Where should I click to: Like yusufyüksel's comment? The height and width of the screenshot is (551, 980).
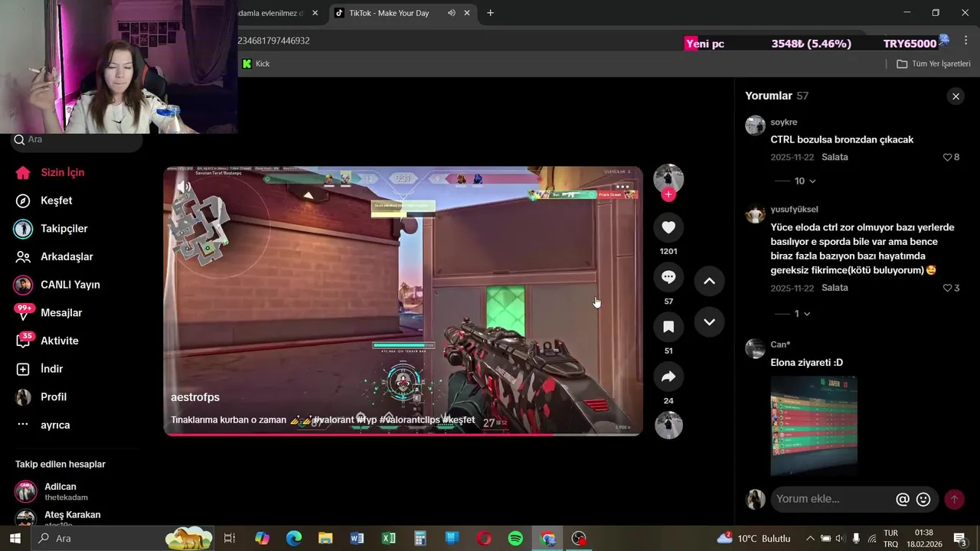[948, 288]
